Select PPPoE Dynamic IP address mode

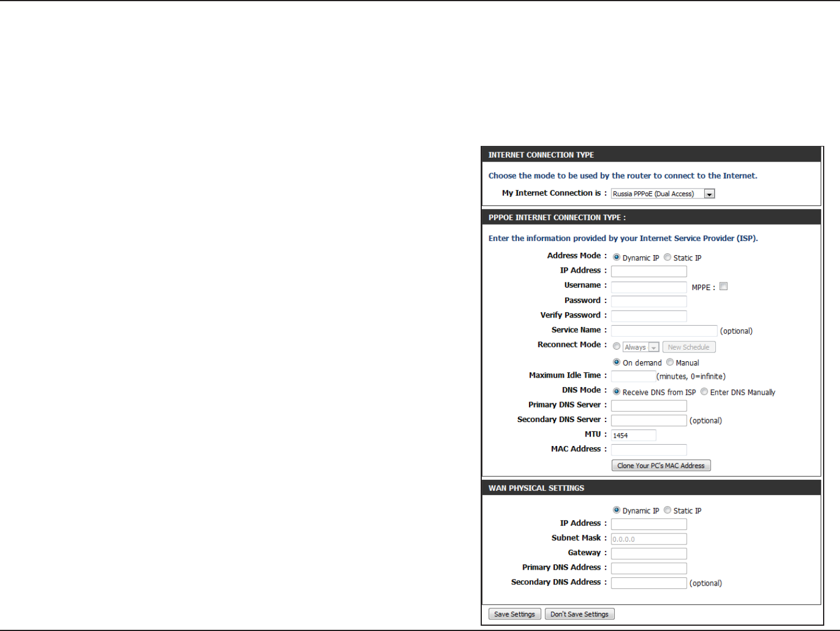pos(617,257)
